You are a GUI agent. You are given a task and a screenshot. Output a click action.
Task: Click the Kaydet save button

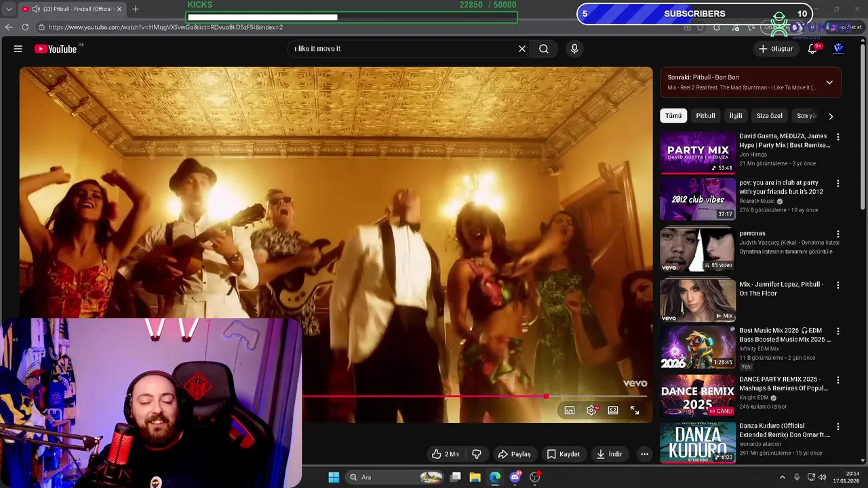[x=564, y=454]
